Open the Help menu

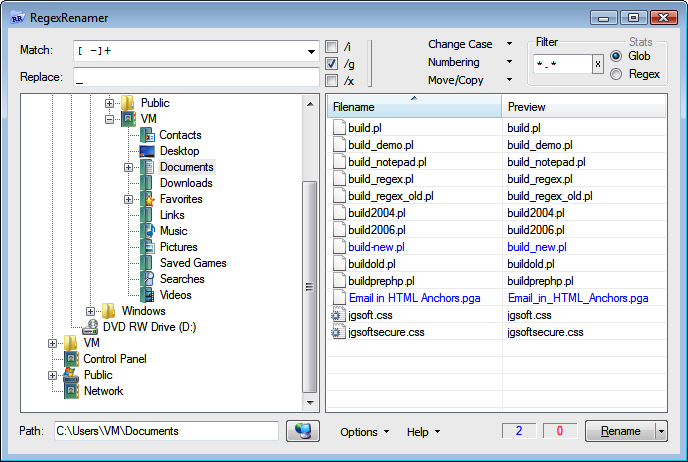point(422,432)
